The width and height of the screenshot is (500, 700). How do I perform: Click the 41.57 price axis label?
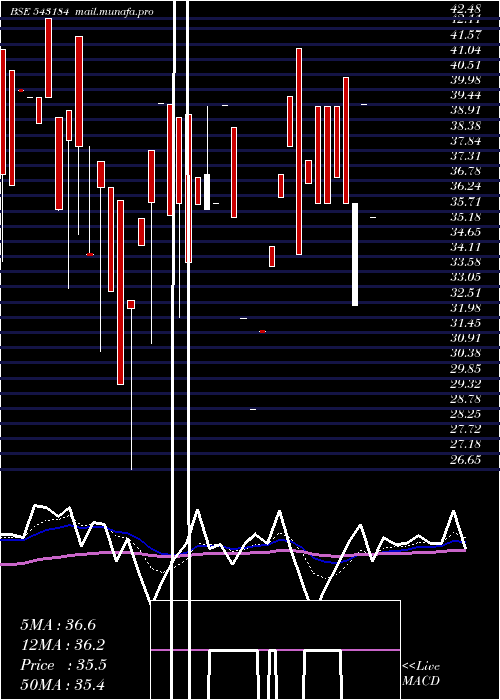tap(465, 35)
